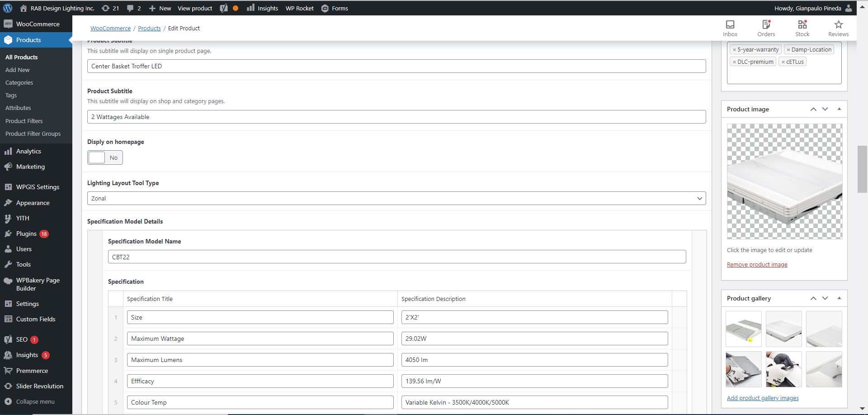Open Categories under Products menu

(x=19, y=83)
